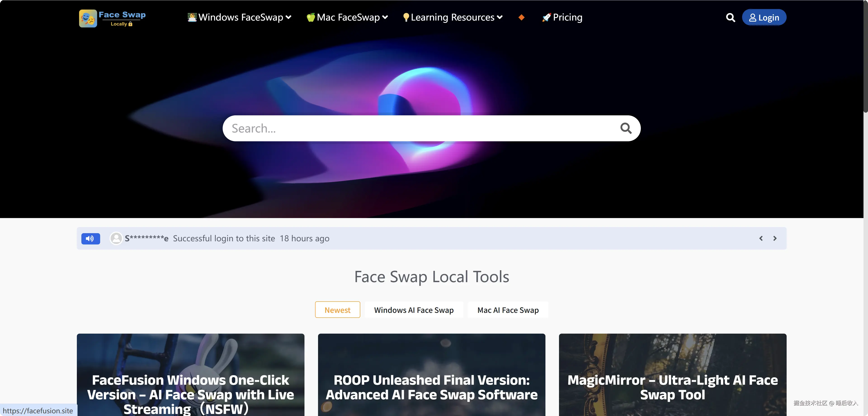Show next notification with right arrow
The image size is (868, 416).
pyautogui.click(x=775, y=239)
